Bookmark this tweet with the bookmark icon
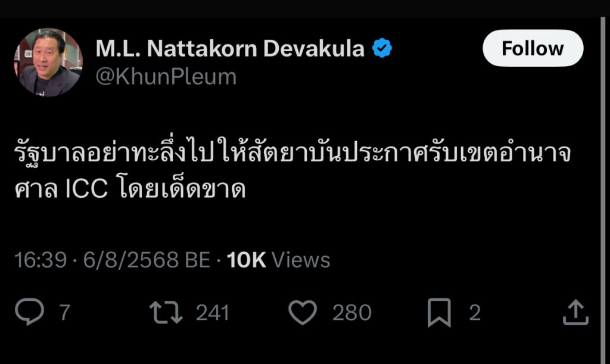Image resolution: width=610 pixels, height=364 pixels. (439, 313)
